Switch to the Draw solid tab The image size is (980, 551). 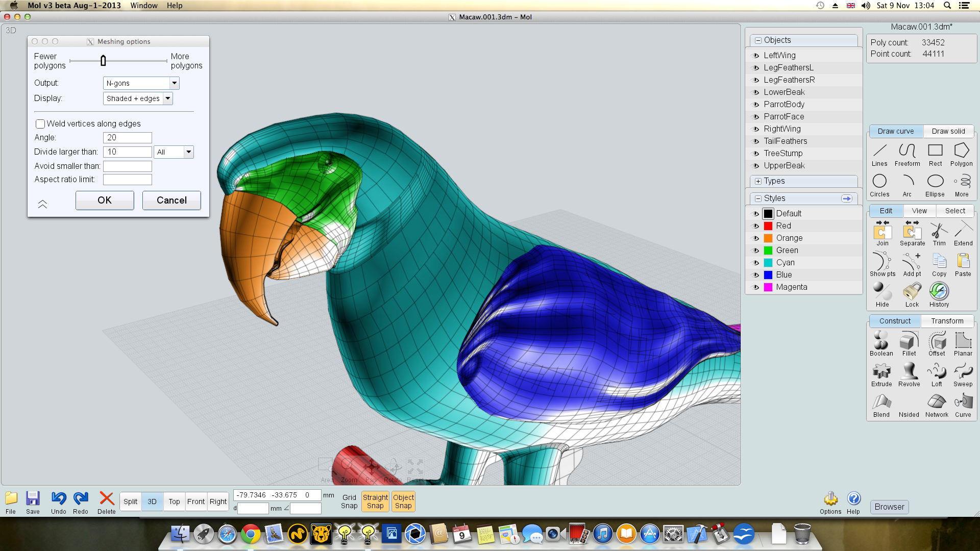pos(948,131)
